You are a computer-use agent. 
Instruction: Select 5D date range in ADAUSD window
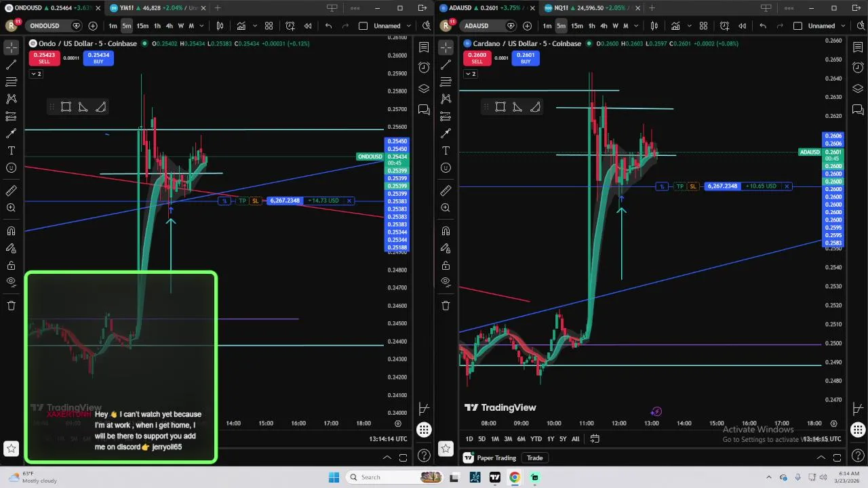click(x=481, y=439)
